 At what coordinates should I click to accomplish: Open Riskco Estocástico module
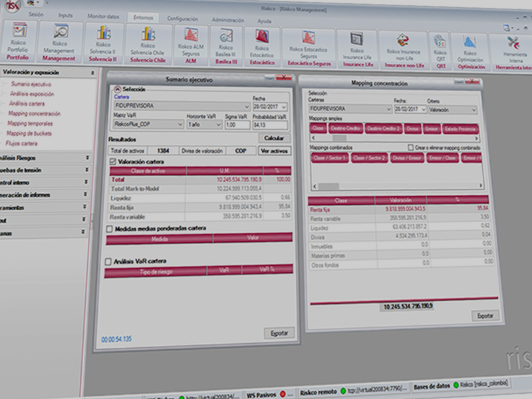point(262,37)
